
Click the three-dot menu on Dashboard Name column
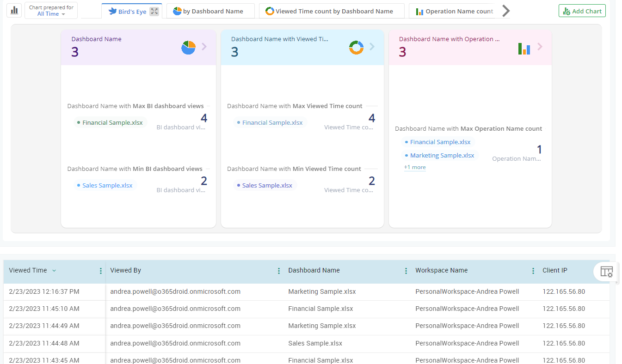point(406,271)
